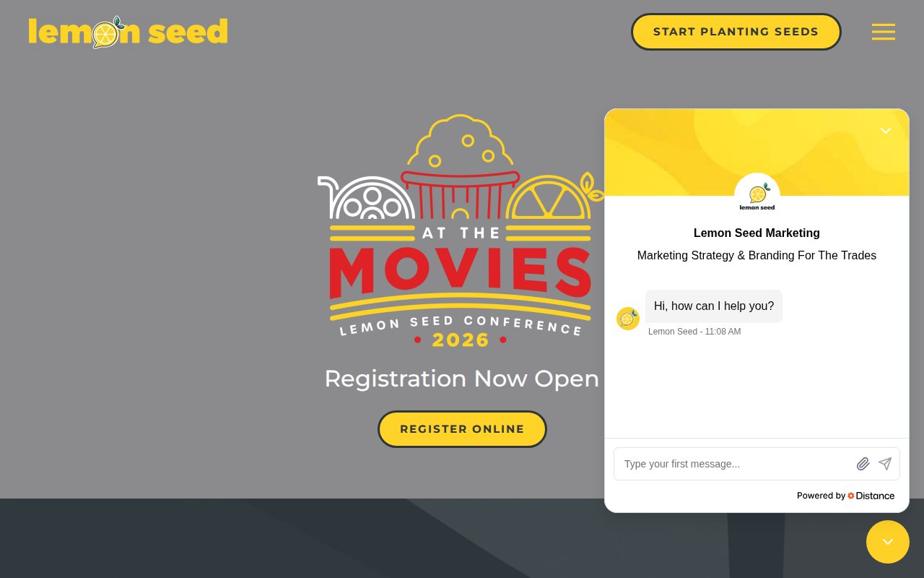Screen dimensions: 924x578
Task: Click the popcorn graphic in conference logo
Action: click(461, 165)
